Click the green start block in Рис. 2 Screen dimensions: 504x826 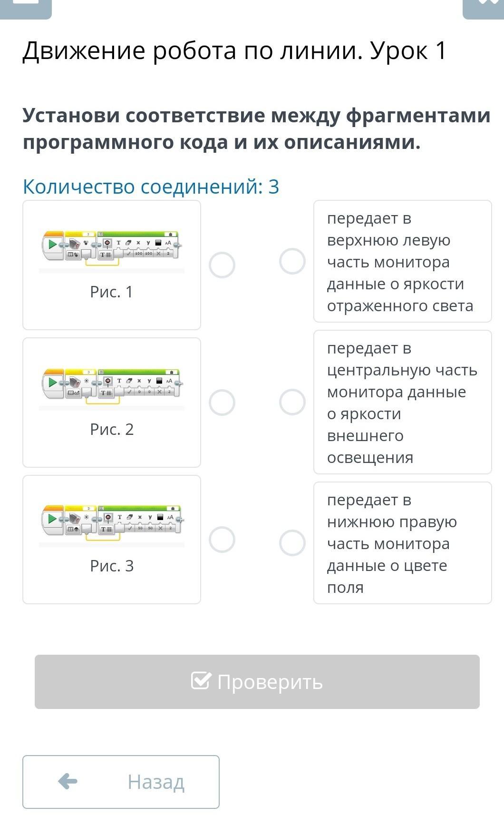[x=52, y=382]
